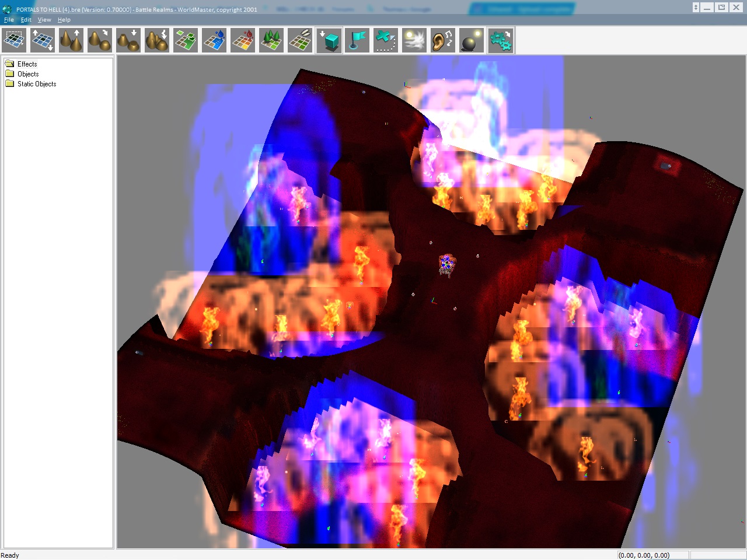Choose the smooth hills terrain tool
The width and height of the screenshot is (747, 560).
(100, 41)
